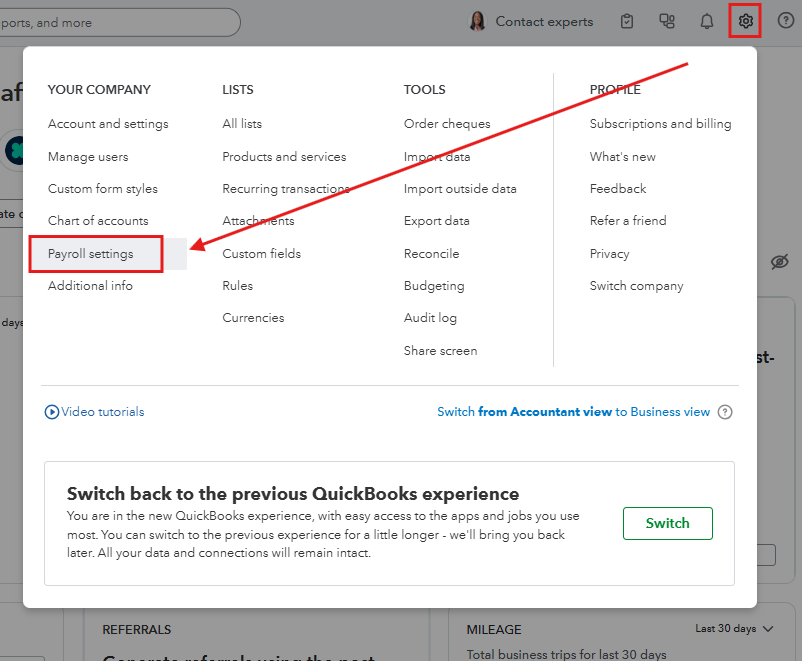Open Recurring transactions
Viewport: 802px width, 661px height.
point(286,189)
